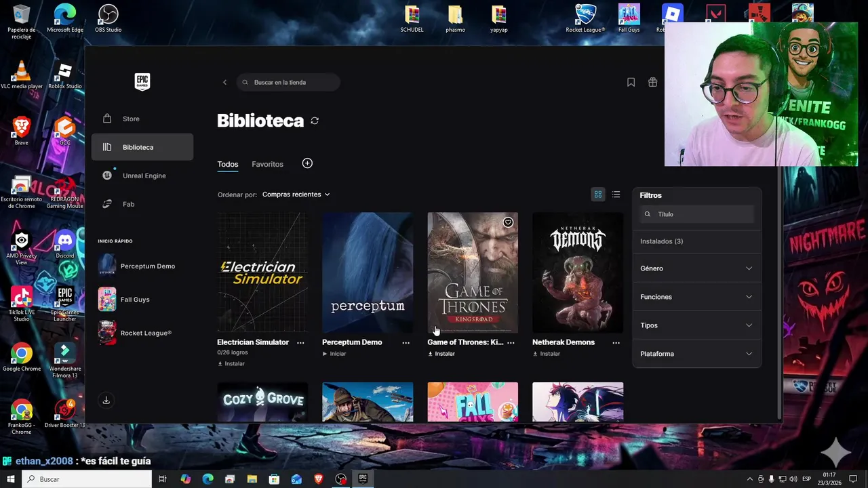Image resolution: width=868 pixels, height=488 pixels.
Task: Open options menu for Perceptum Demo
Action: click(406, 343)
